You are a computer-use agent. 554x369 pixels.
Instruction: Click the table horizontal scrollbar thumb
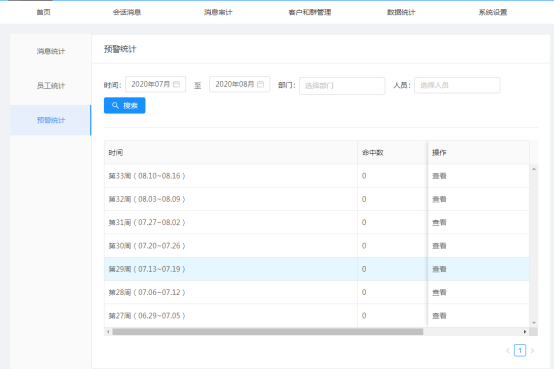pyautogui.click(x=268, y=332)
